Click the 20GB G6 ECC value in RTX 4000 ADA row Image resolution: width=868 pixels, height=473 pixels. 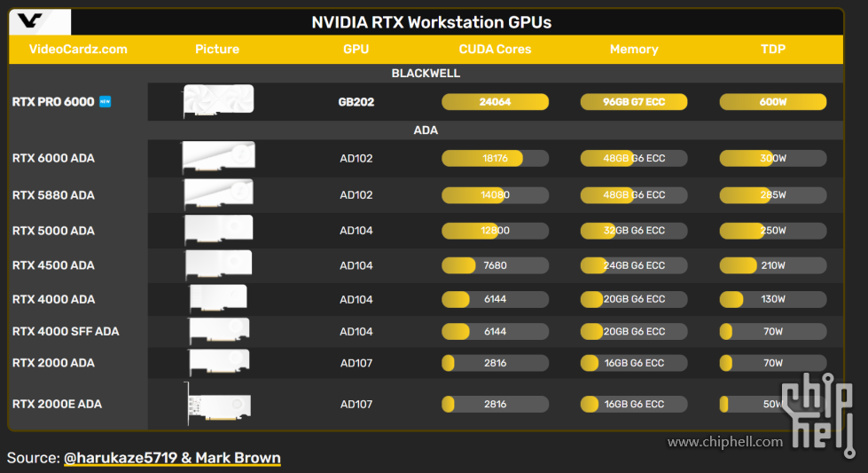tap(634, 299)
